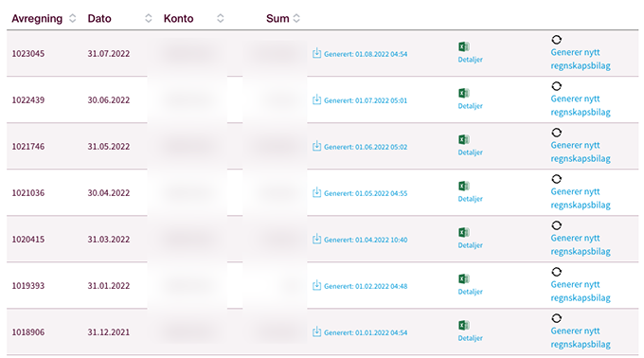
Task: Open link Generert: 01.04.2022 10:40
Action: pos(366,240)
